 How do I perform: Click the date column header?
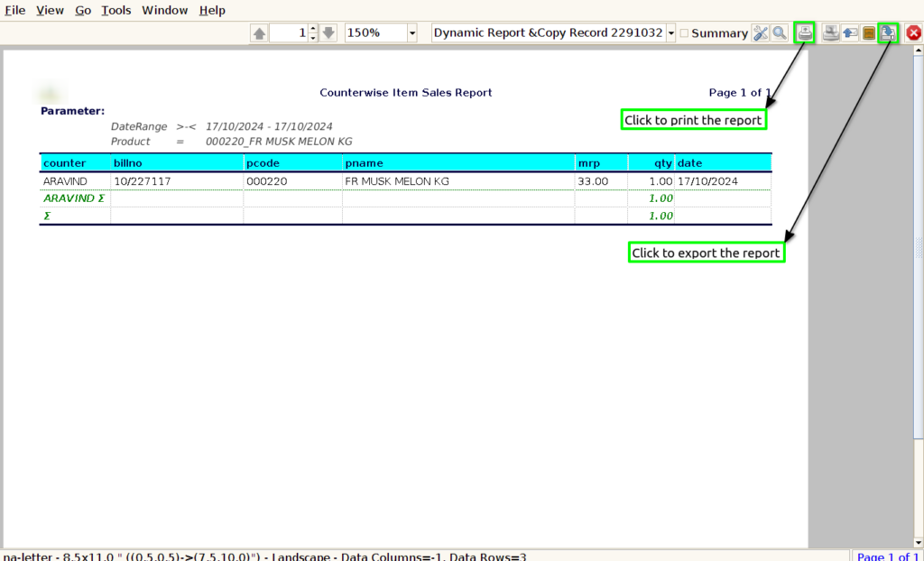723,163
